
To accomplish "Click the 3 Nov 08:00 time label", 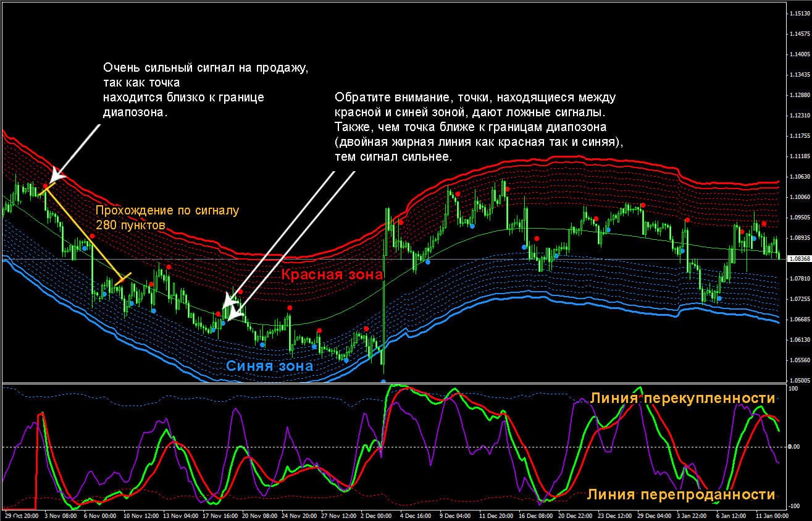I will click(62, 515).
